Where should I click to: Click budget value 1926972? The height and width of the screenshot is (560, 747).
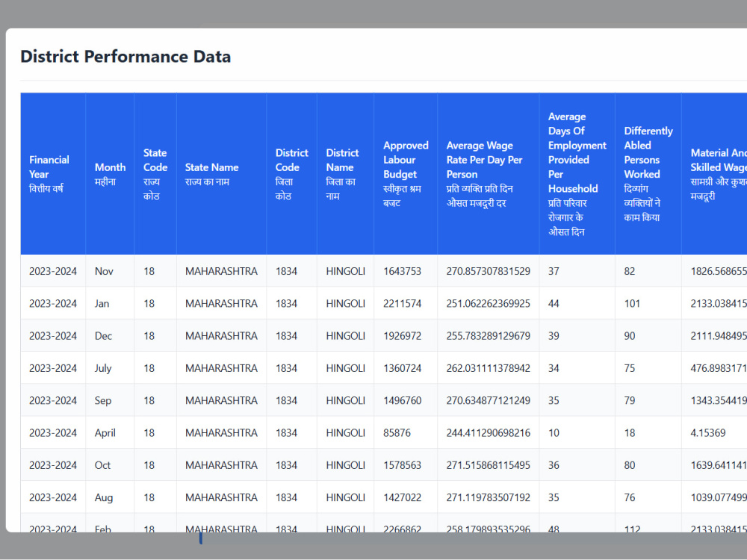[x=402, y=336]
